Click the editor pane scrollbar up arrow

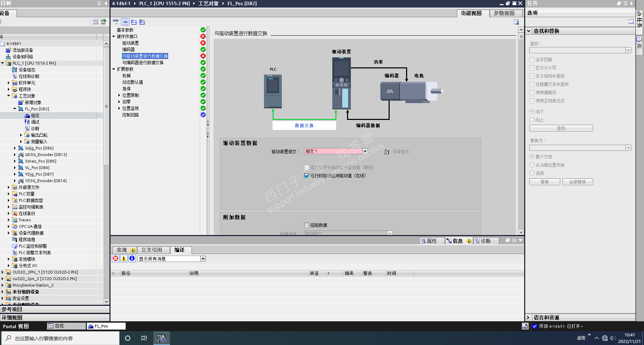[x=521, y=30]
